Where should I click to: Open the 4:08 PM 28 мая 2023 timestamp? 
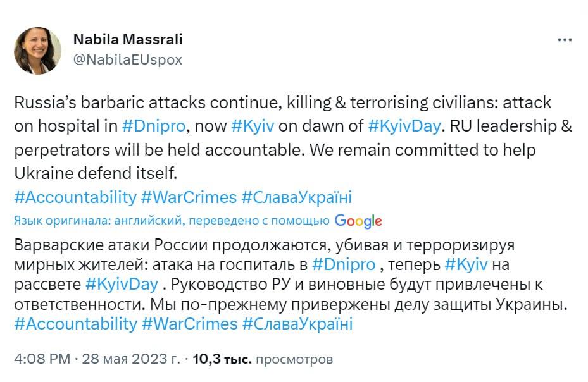97,359
